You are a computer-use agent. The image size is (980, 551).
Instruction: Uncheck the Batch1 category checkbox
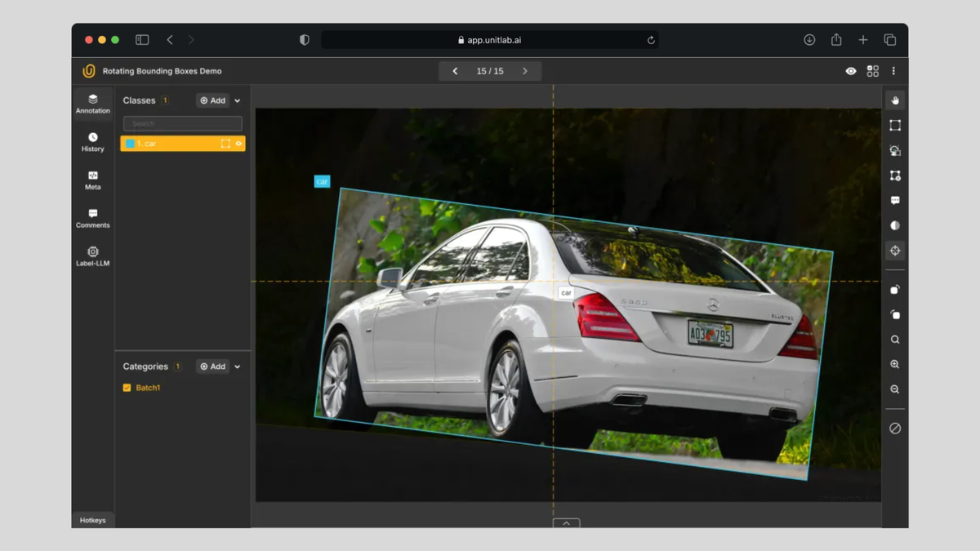pos(127,388)
